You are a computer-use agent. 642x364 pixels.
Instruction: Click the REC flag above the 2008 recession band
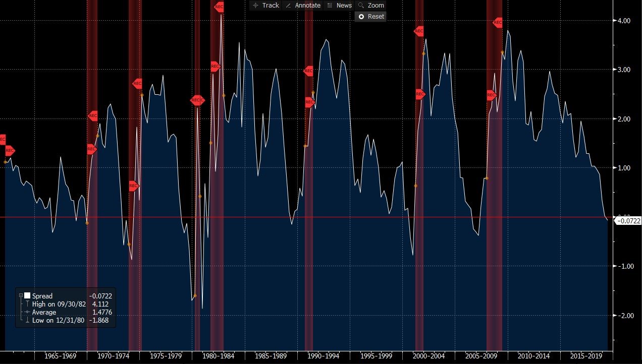[498, 22]
